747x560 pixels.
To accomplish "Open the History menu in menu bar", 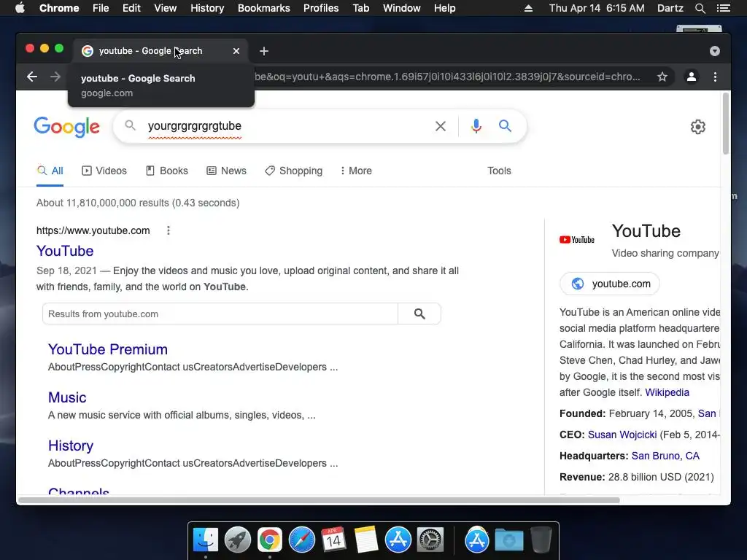I will (207, 8).
